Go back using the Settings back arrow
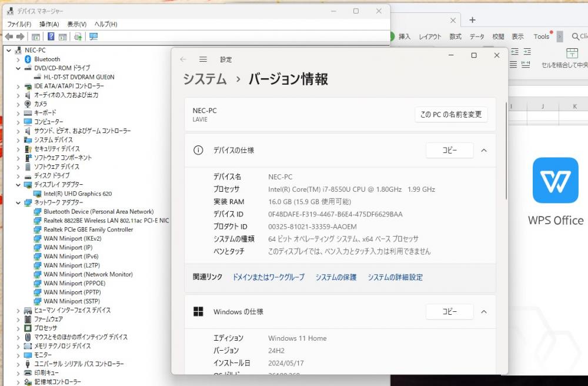The width and height of the screenshot is (588, 386). pos(183,59)
